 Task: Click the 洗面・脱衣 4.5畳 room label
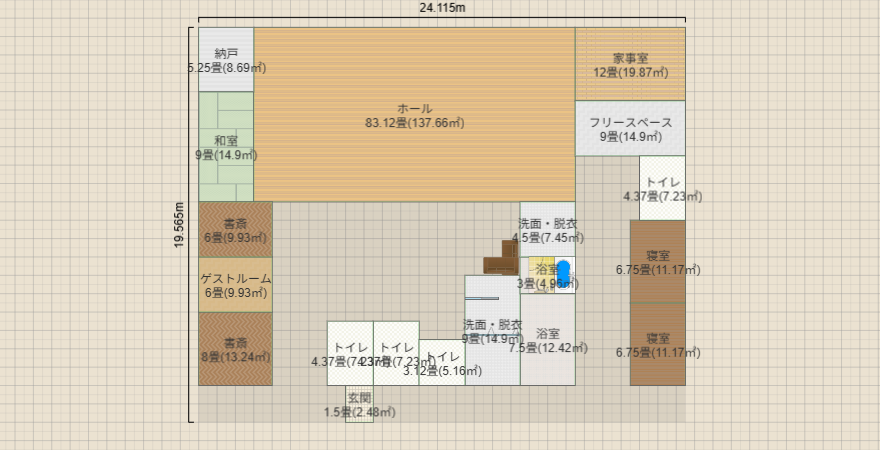548,231
